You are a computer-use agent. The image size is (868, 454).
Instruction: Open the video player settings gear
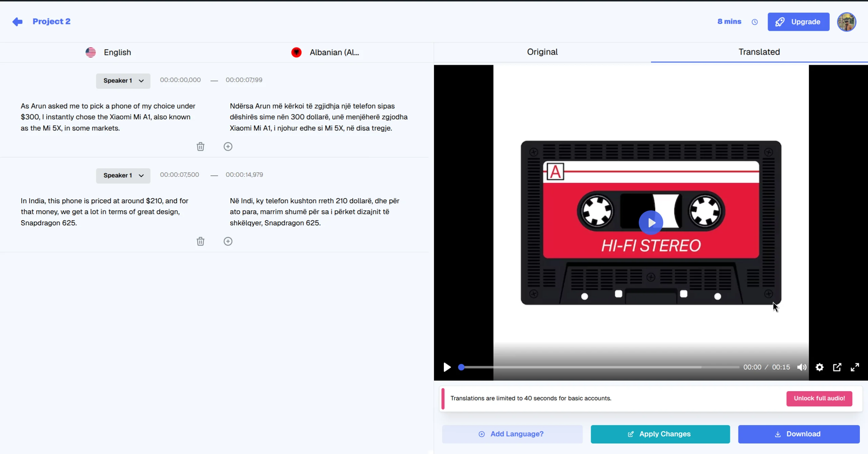pyautogui.click(x=819, y=367)
